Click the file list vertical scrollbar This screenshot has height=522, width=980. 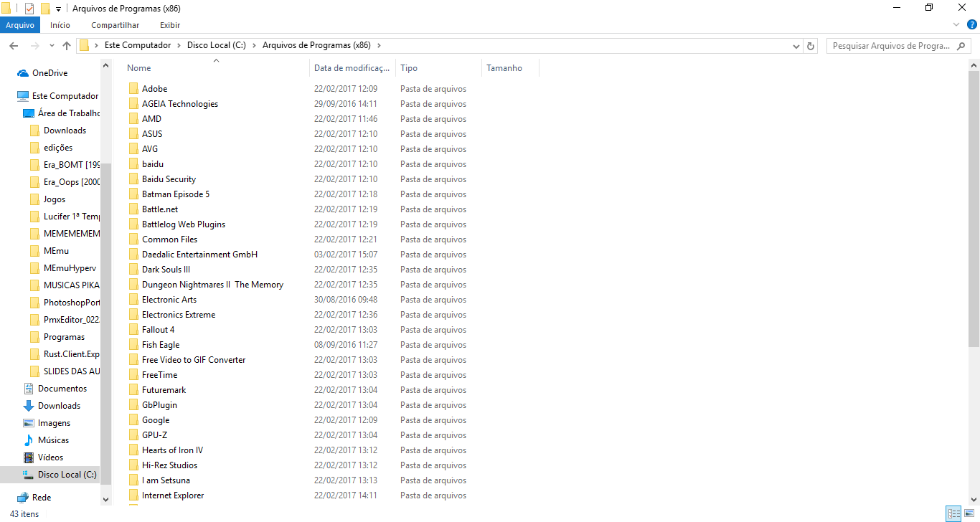point(974,209)
